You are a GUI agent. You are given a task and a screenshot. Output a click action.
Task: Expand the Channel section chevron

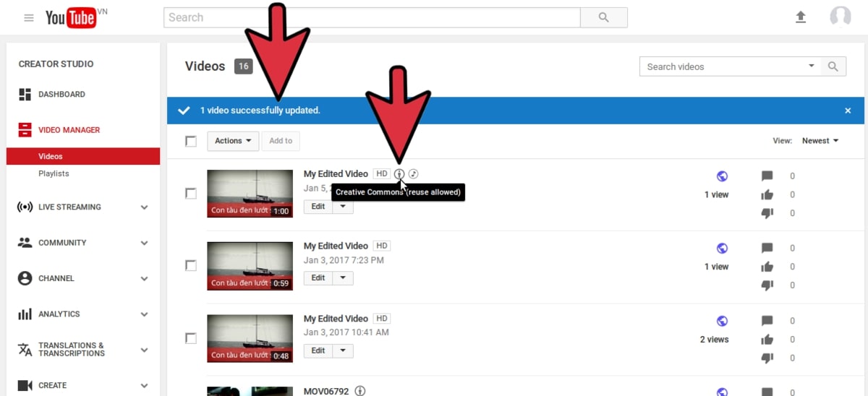(144, 278)
